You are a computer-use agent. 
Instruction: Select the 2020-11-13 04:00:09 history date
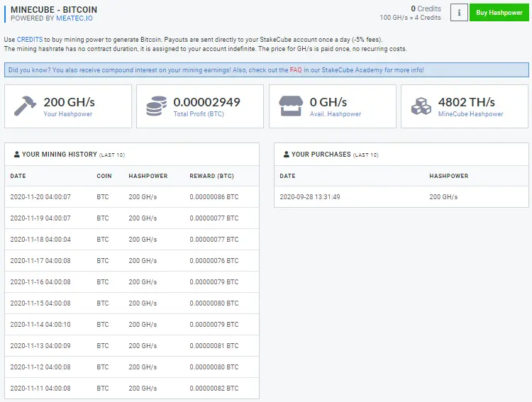[x=40, y=346]
